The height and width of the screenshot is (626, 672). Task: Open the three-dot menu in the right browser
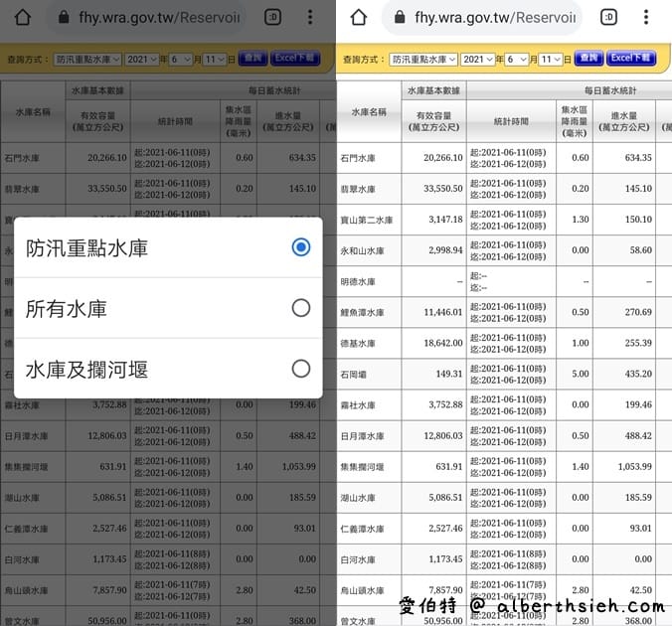646,17
